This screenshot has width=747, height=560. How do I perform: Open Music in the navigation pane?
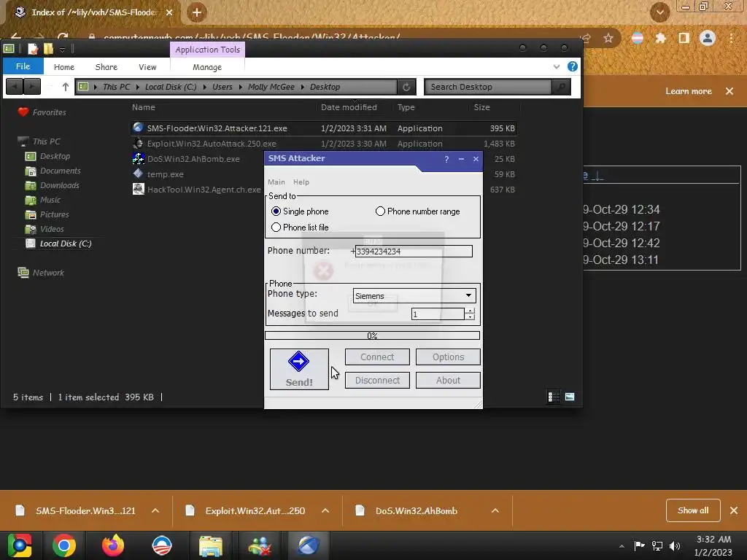coord(50,200)
